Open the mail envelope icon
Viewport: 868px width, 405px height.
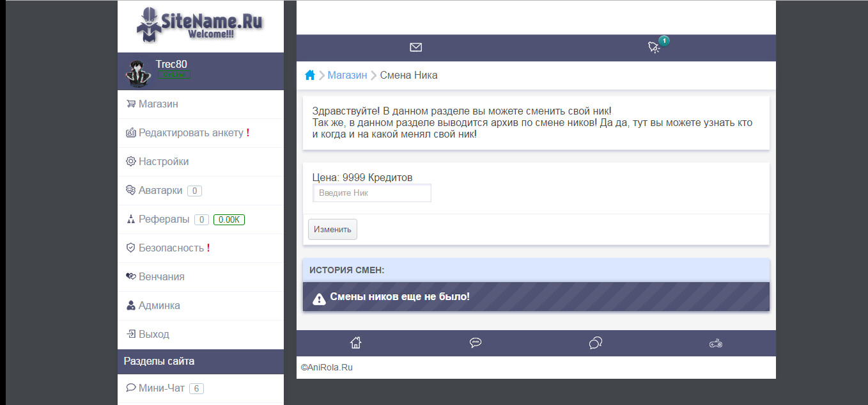tap(415, 47)
